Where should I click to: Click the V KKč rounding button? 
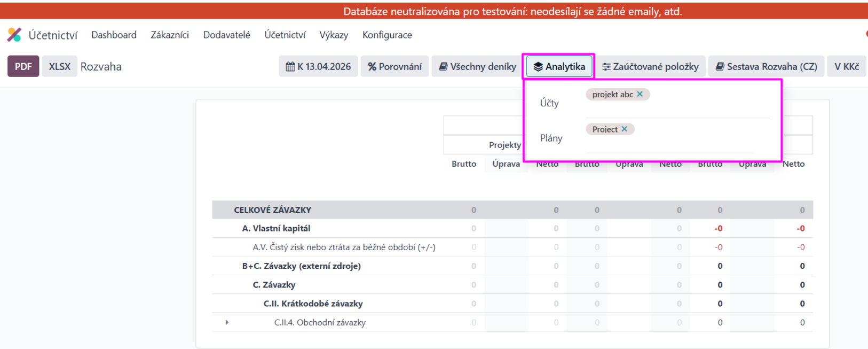(847, 66)
